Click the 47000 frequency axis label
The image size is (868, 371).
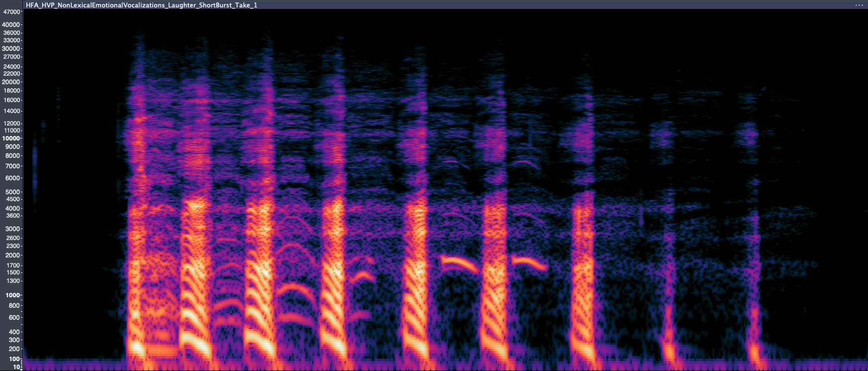tap(11, 12)
